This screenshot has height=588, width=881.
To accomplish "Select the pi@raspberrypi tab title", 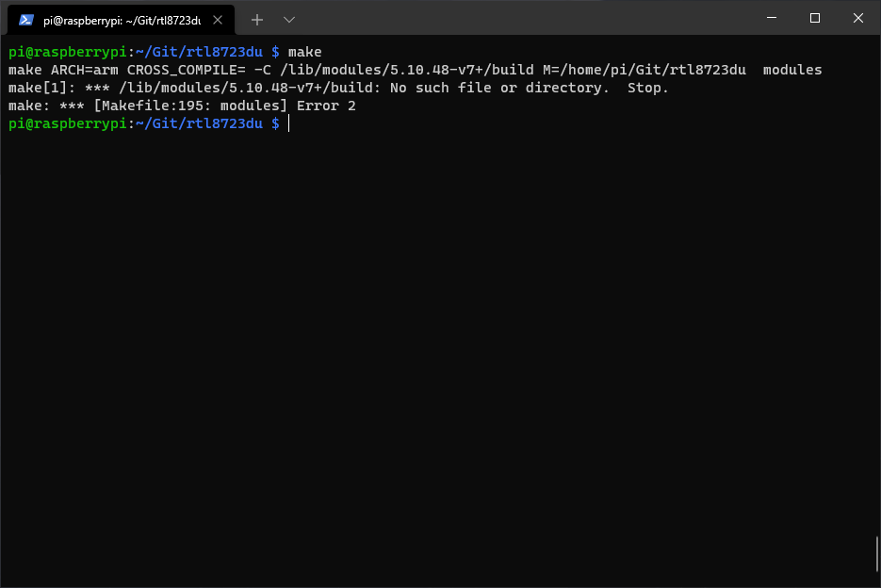I will pos(122,19).
